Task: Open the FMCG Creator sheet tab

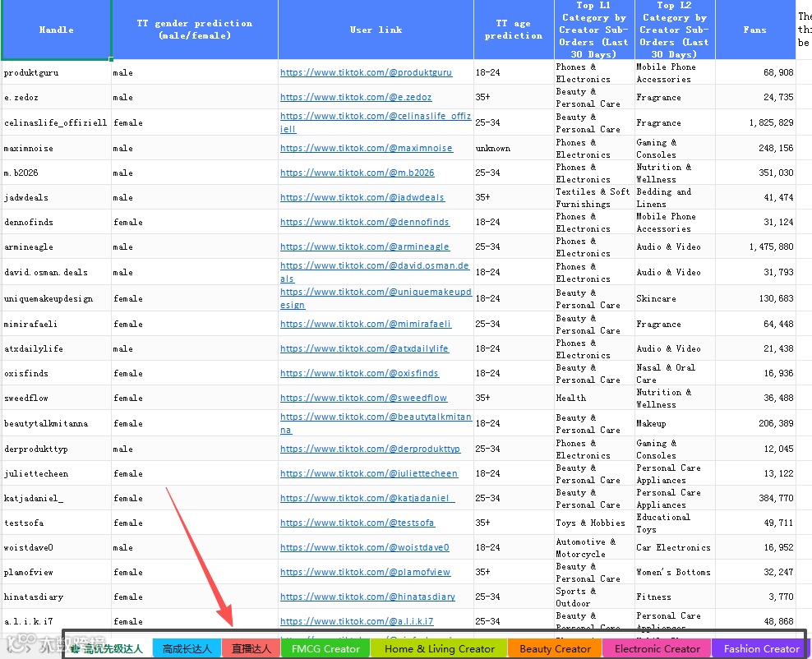Action: coord(325,648)
